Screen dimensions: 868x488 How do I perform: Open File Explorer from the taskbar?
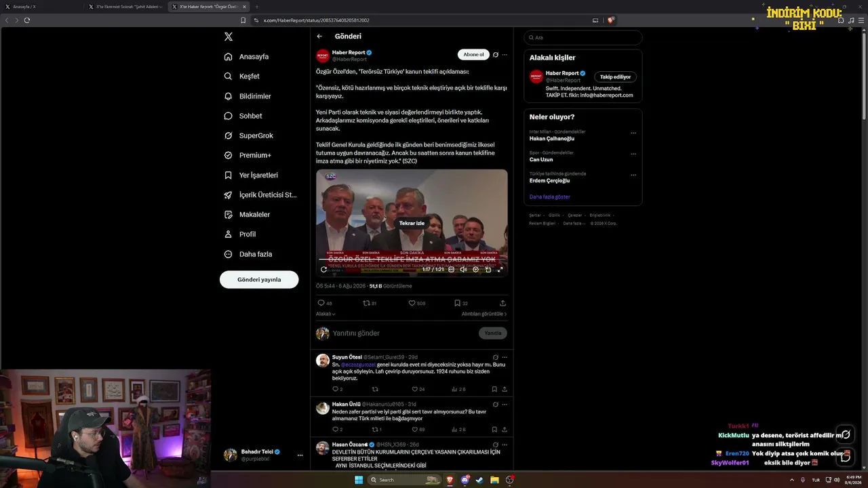tap(495, 480)
